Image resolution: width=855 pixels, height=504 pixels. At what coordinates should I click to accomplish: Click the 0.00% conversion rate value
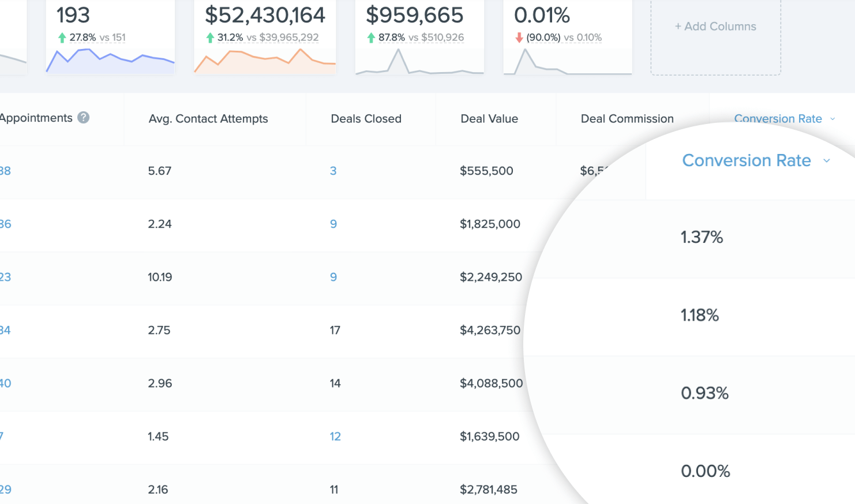point(706,471)
